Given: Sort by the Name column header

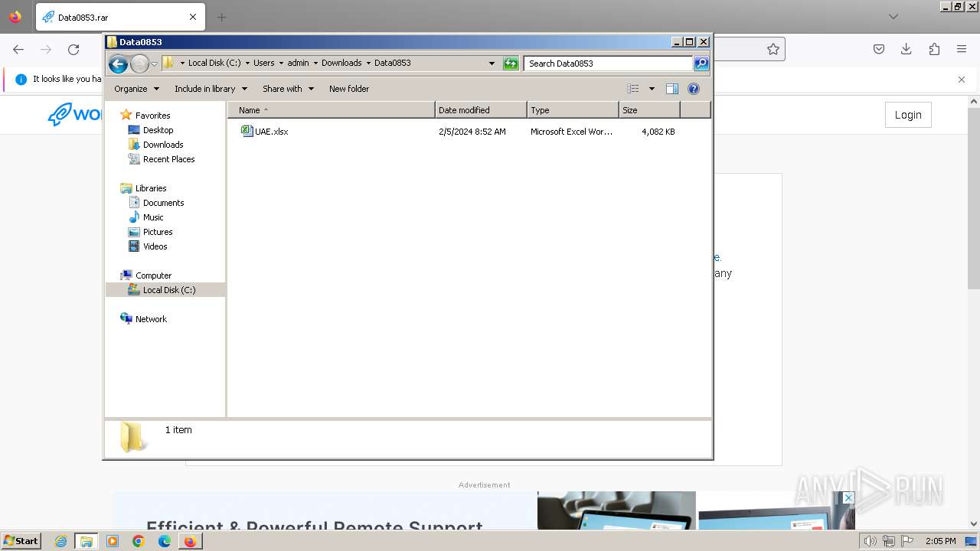Looking at the screenshot, I should click(331, 110).
